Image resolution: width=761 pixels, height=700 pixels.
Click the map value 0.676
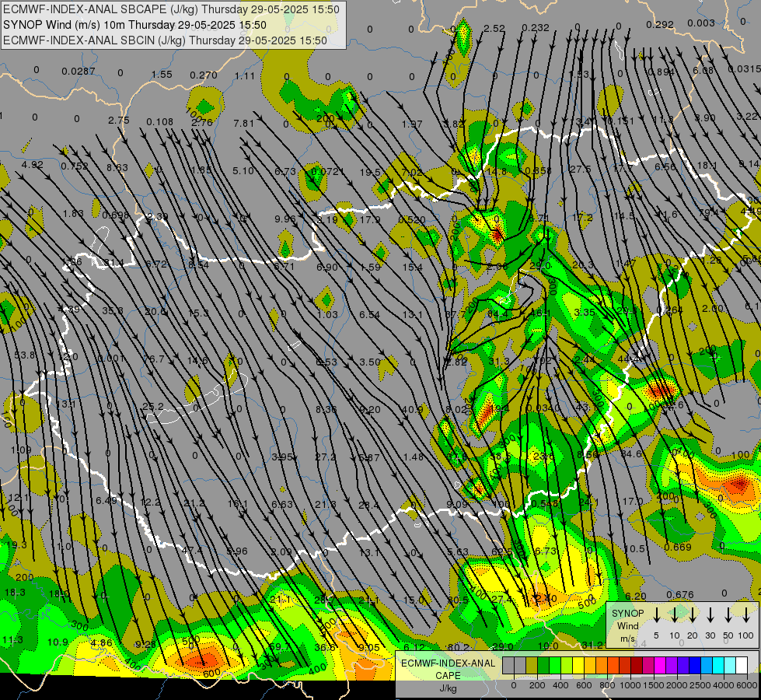680,594
